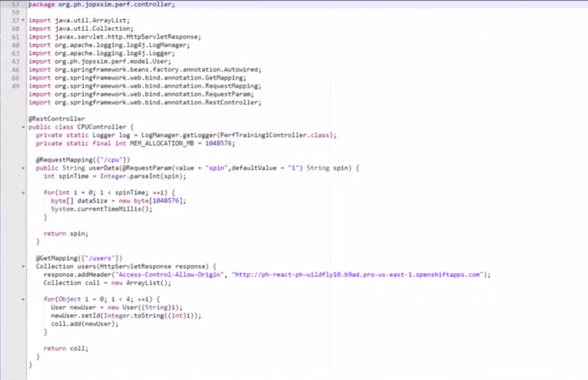588x380 pixels.
Task: Click gutter line number 43
Action: [x=15, y=62]
